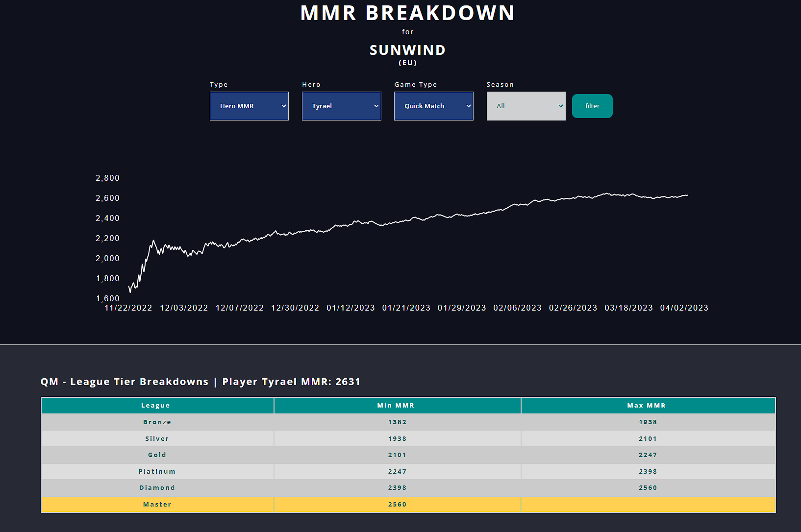Image resolution: width=801 pixels, height=532 pixels.
Task: Expand the Hero dropdown set to Tyrael
Action: pos(341,106)
